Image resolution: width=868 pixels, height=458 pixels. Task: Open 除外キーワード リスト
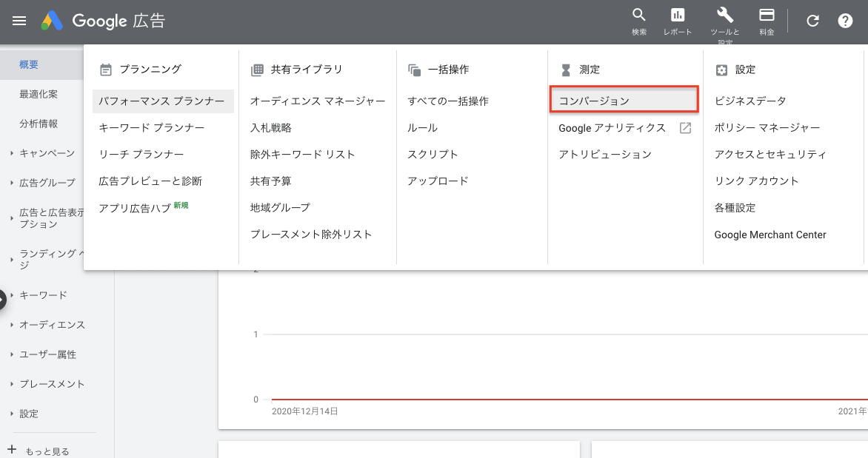(303, 155)
